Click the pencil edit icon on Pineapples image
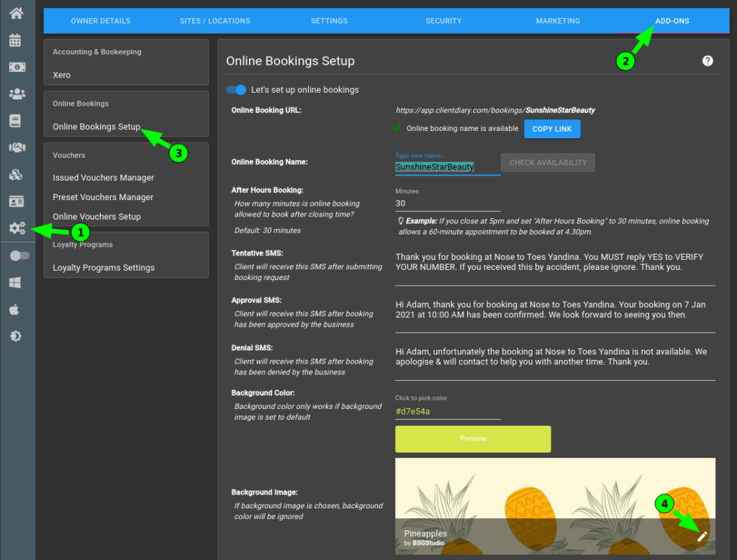 (702, 536)
